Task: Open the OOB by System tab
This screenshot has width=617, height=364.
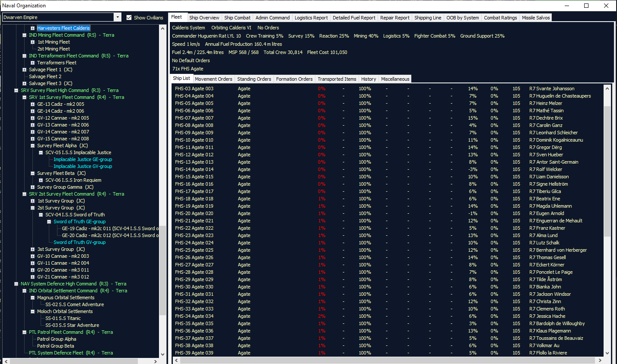Action: pos(463,18)
